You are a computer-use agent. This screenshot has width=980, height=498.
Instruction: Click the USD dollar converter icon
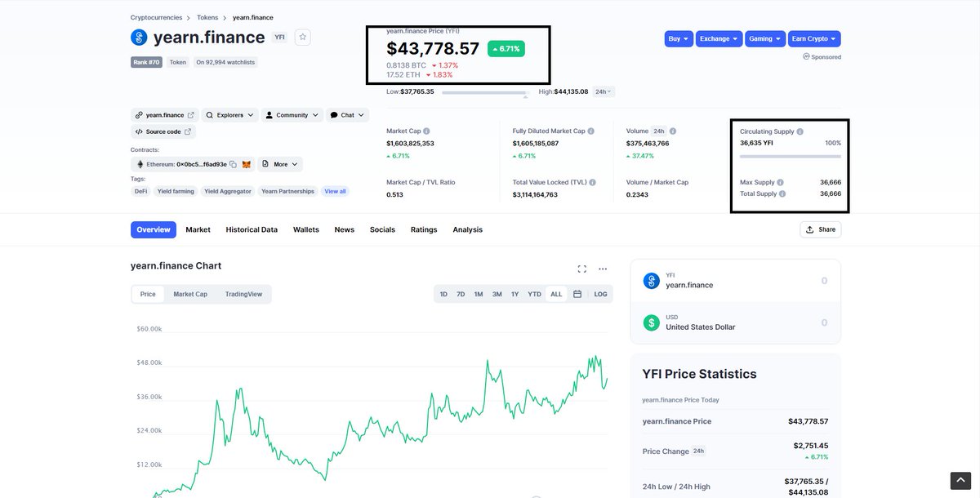click(651, 322)
